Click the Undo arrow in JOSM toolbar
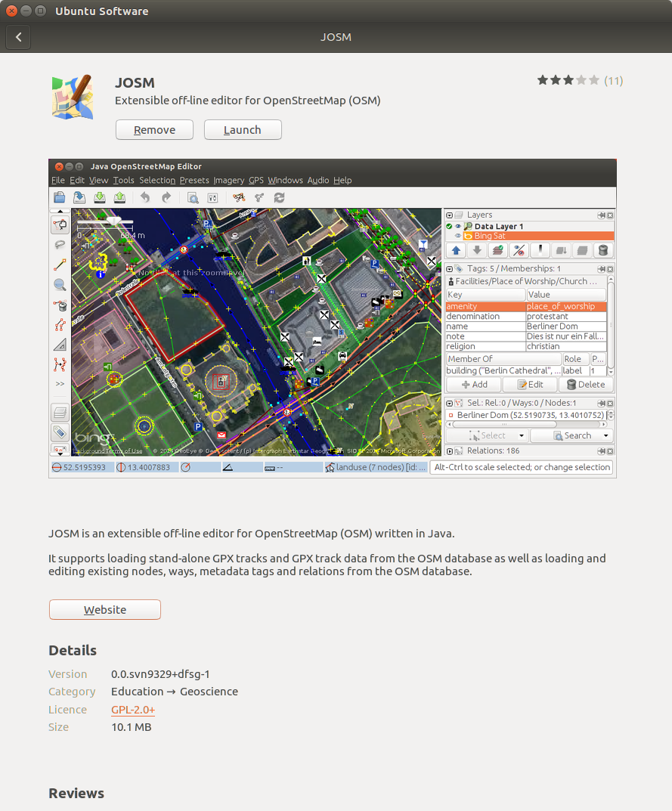The width and height of the screenshot is (672, 811). coord(145,197)
